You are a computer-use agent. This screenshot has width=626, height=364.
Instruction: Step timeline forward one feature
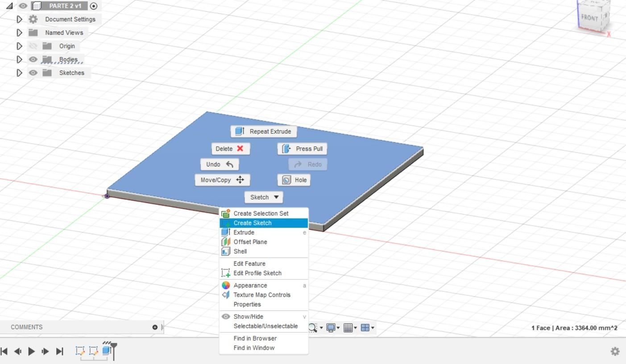pyautogui.click(x=45, y=351)
